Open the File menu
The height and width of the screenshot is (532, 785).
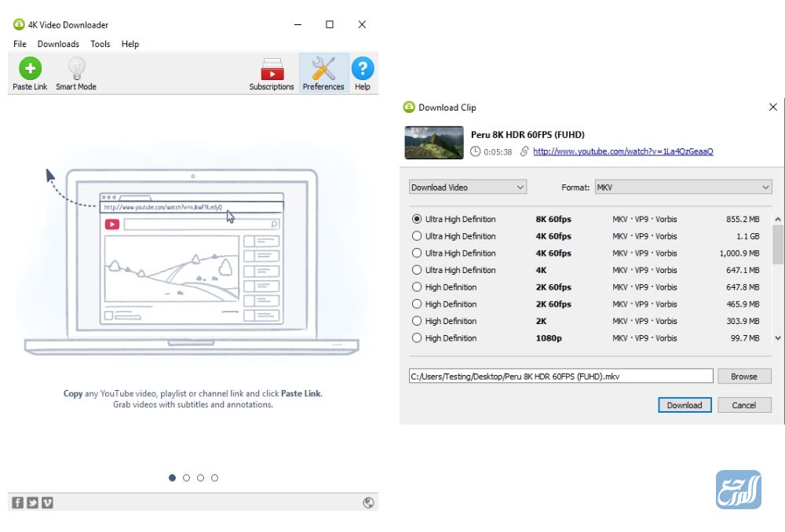[x=19, y=44]
